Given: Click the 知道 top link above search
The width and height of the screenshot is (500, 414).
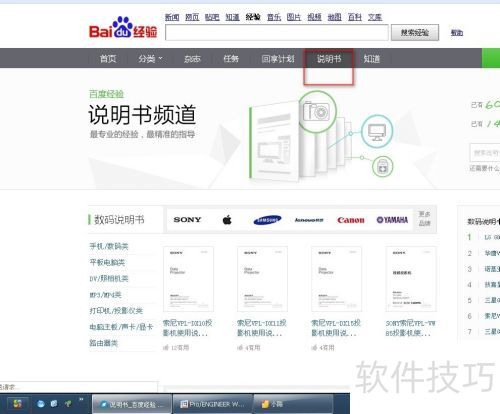Looking at the screenshot, I should pos(232,17).
